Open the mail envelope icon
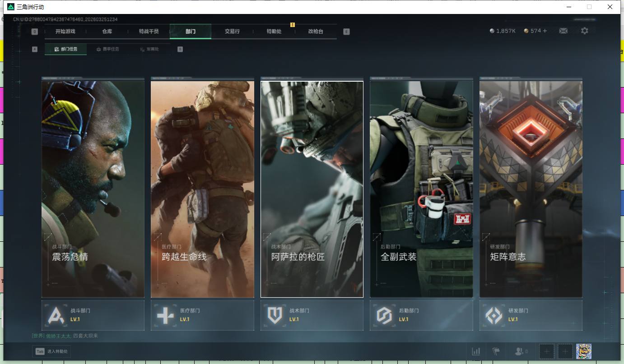 (x=563, y=31)
